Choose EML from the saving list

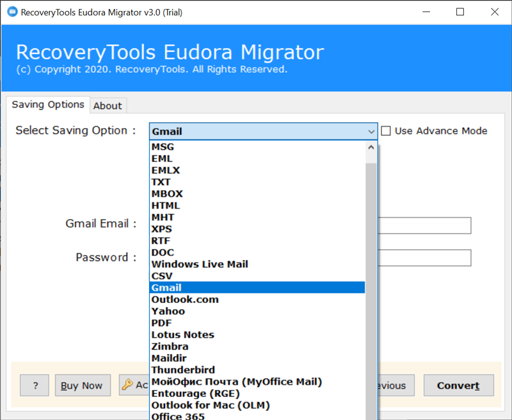(x=257, y=159)
